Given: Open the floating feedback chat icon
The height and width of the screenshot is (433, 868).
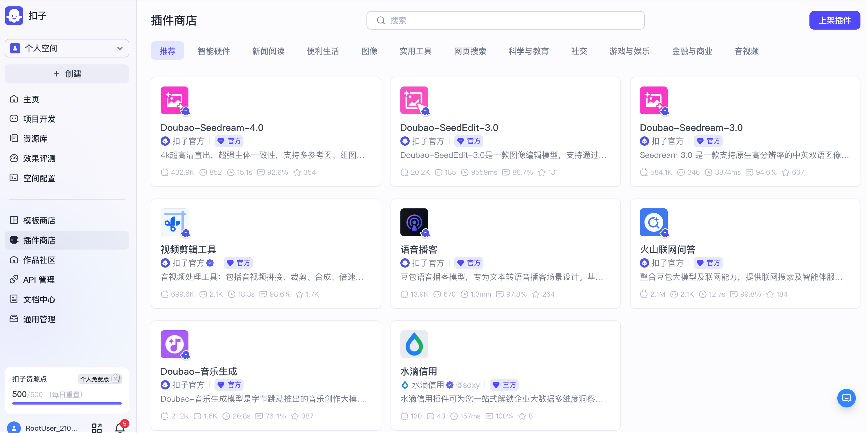Looking at the screenshot, I should click(846, 398).
